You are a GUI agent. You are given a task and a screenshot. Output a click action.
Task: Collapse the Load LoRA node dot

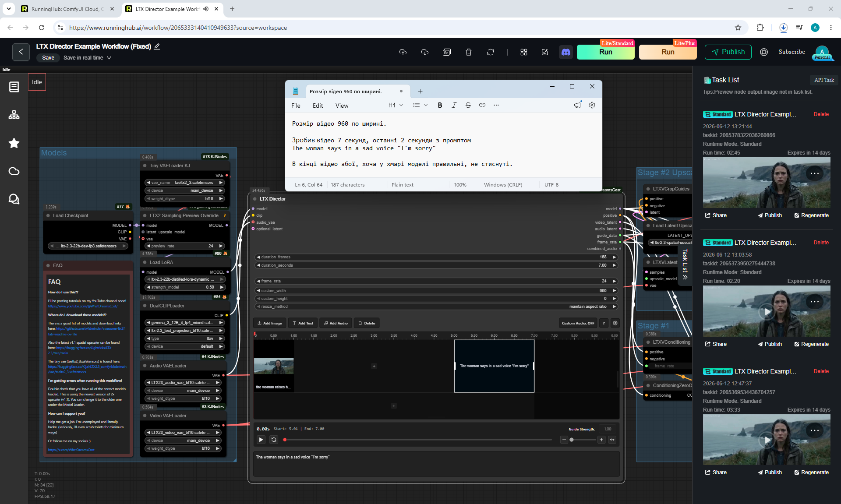pyautogui.click(x=145, y=263)
